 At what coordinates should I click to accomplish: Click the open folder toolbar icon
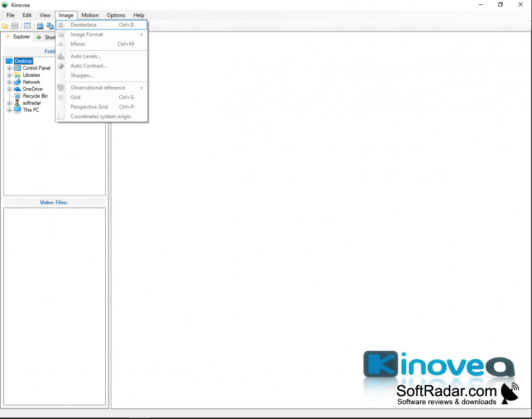(x=5, y=26)
